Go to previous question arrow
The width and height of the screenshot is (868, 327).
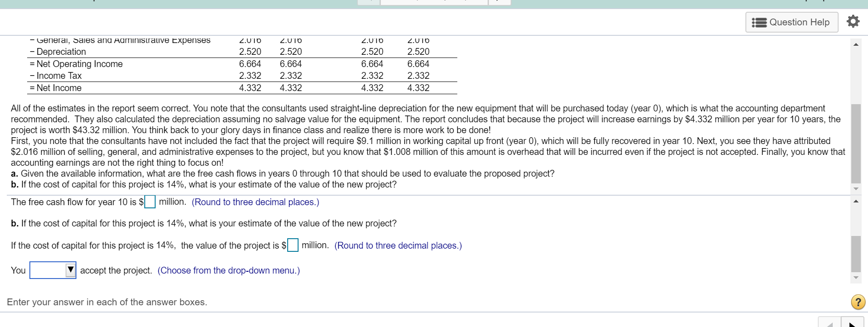830,323
